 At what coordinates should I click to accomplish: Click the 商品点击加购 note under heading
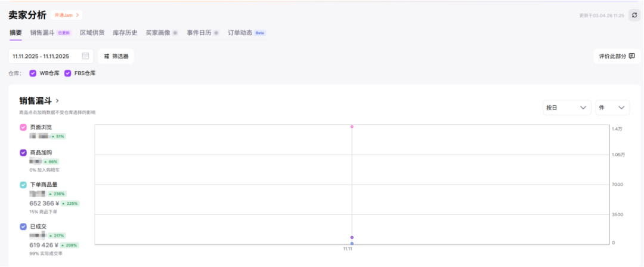(x=57, y=112)
